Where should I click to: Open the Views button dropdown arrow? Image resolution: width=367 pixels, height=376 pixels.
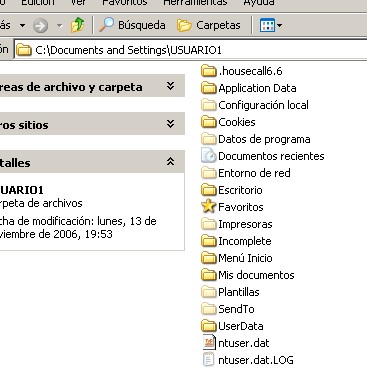(x=279, y=25)
